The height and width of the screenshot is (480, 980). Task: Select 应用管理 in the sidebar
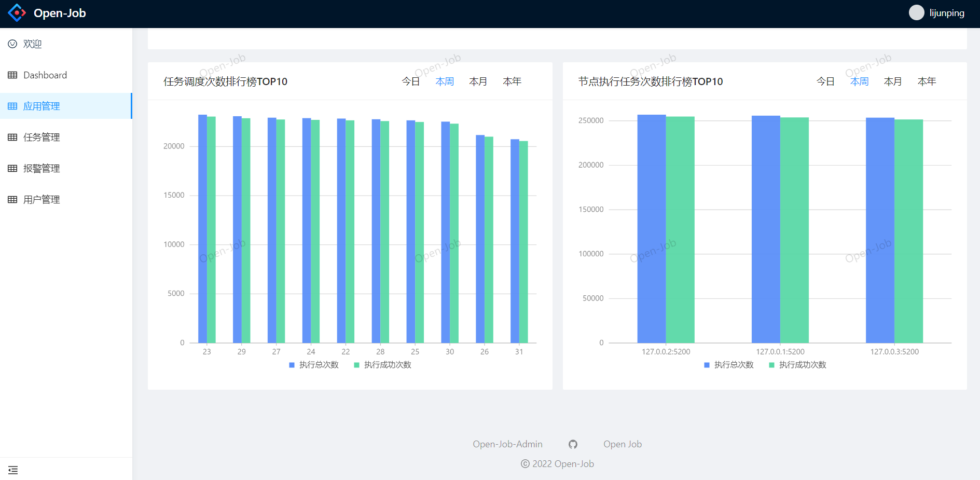66,106
